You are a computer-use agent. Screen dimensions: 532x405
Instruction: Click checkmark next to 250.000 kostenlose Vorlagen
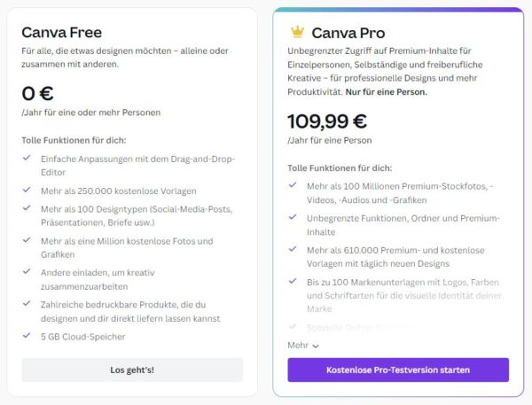[27, 191]
